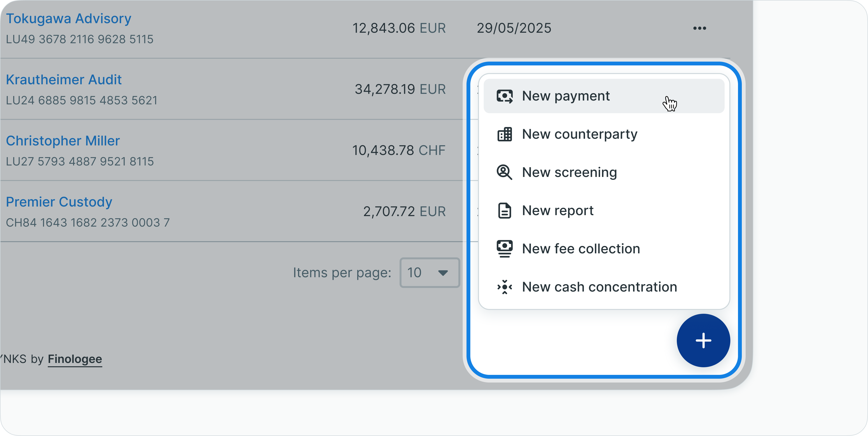Click the New cash concentration icon
The height and width of the screenshot is (436, 868).
(x=505, y=287)
